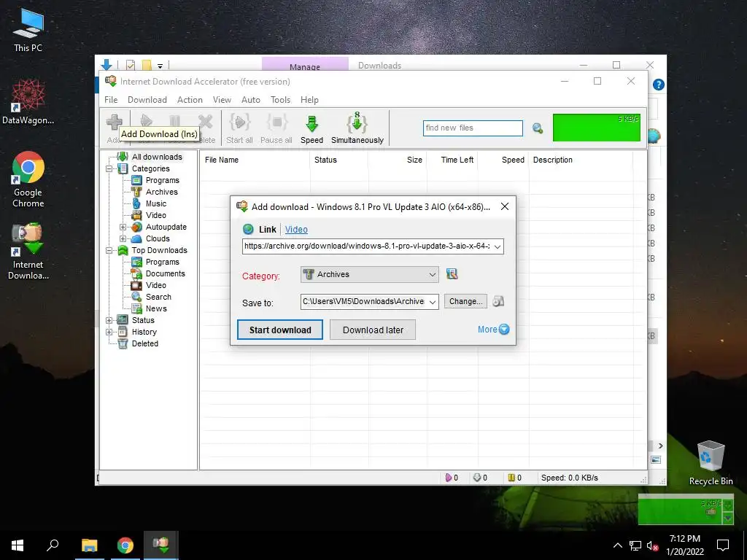Select the Archives category in tree
Viewport: 747px width, 560px height.
click(161, 192)
